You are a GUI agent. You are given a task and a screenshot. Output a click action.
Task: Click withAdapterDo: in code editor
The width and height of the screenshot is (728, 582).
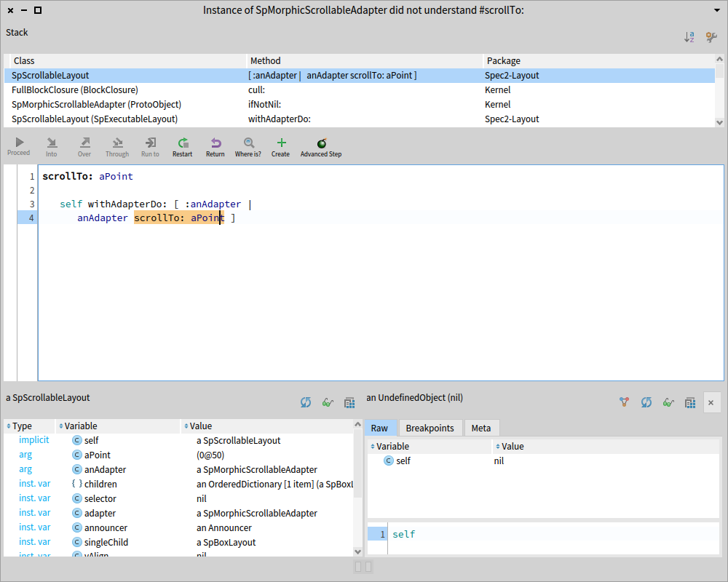(x=127, y=204)
